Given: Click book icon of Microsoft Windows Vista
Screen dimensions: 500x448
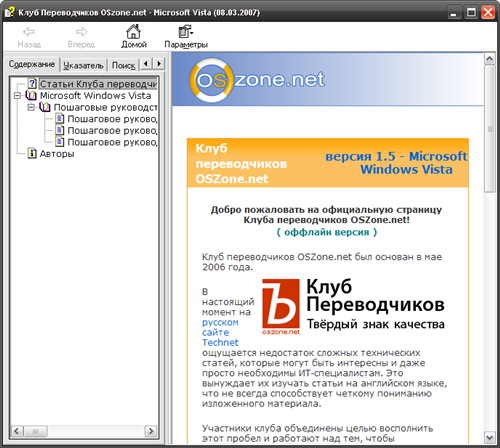Looking at the screenshot, I should coord(31,96).
